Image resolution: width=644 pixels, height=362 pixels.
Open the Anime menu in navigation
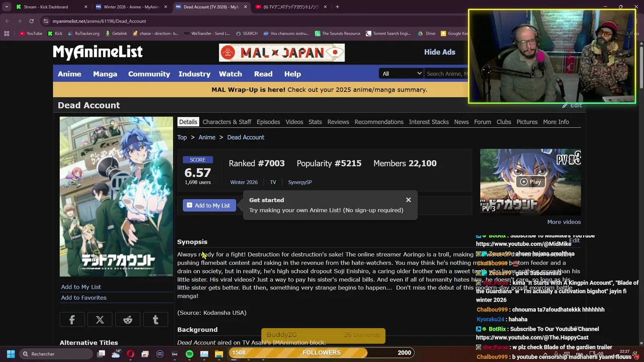69,74
